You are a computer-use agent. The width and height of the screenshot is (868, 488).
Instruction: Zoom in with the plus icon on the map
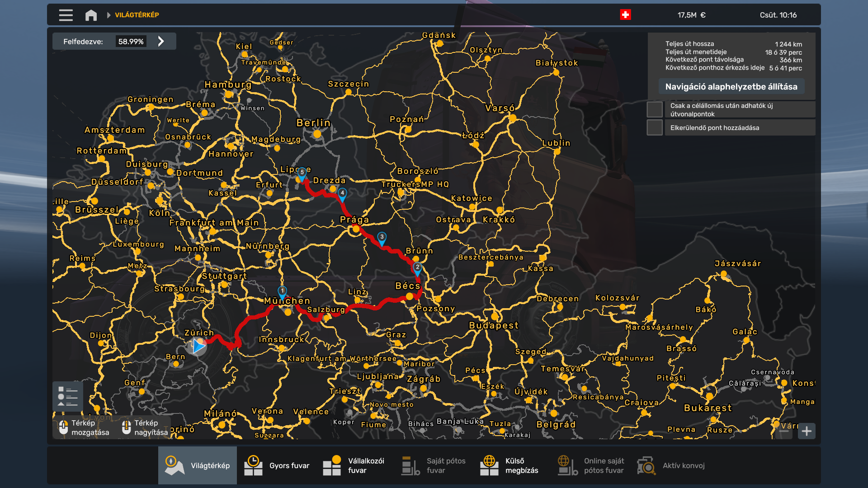pos(807,432)
